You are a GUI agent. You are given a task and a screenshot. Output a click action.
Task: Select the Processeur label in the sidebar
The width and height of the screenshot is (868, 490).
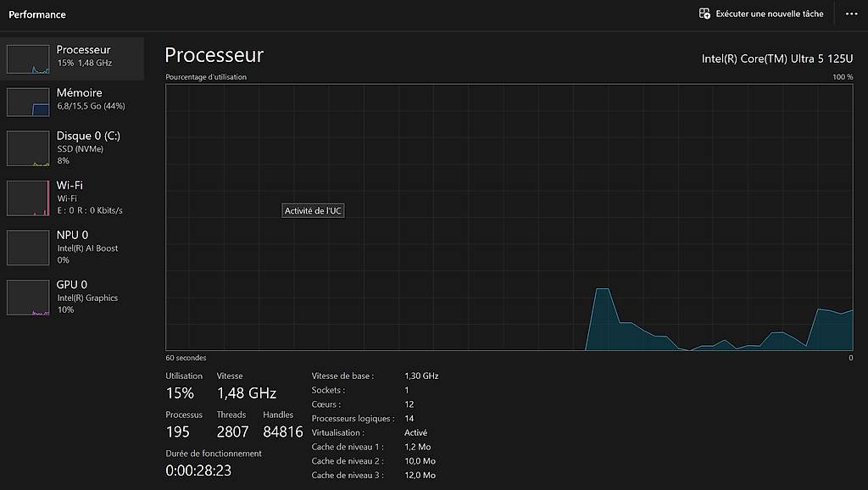coord(83,50)
